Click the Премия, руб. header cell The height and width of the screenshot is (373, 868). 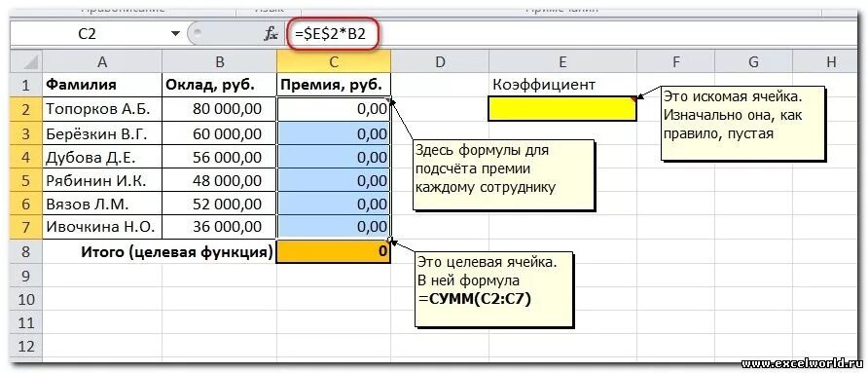pos(334,85)
